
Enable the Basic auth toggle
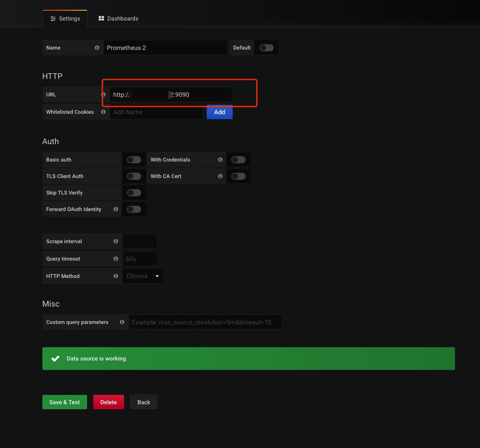(x=134, y=160)
